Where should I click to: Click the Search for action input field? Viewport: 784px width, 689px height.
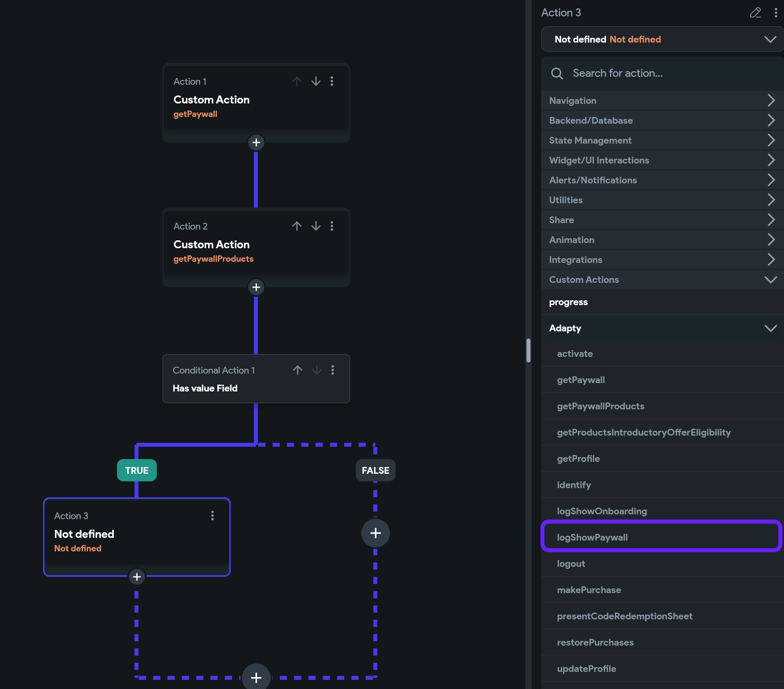tap(637, 73)
